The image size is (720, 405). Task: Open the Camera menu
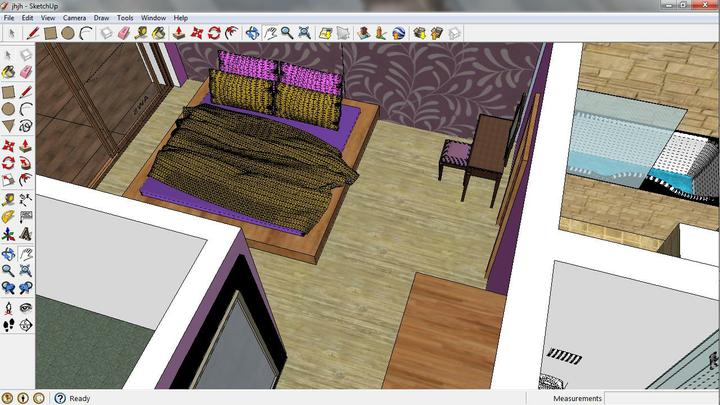pos(74,18)
